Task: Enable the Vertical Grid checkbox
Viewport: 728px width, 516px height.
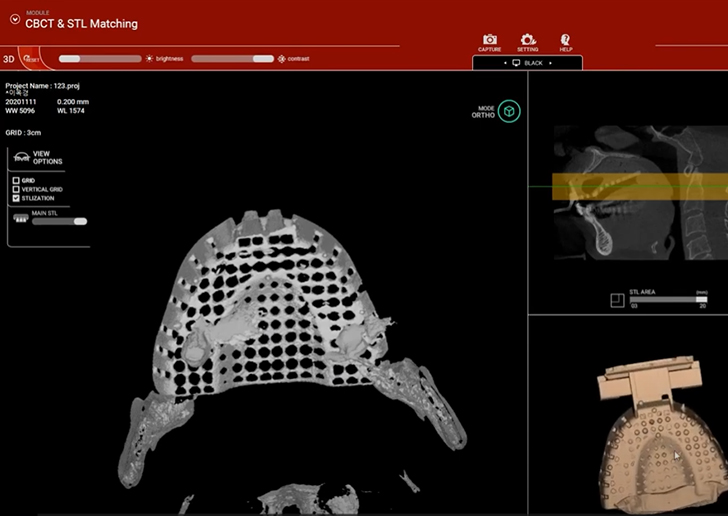Action: 16,189
